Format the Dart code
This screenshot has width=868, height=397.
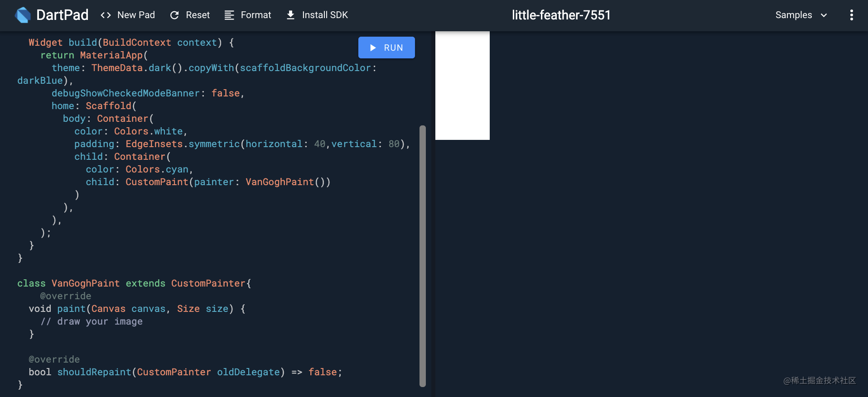click(x=248, y=15)
